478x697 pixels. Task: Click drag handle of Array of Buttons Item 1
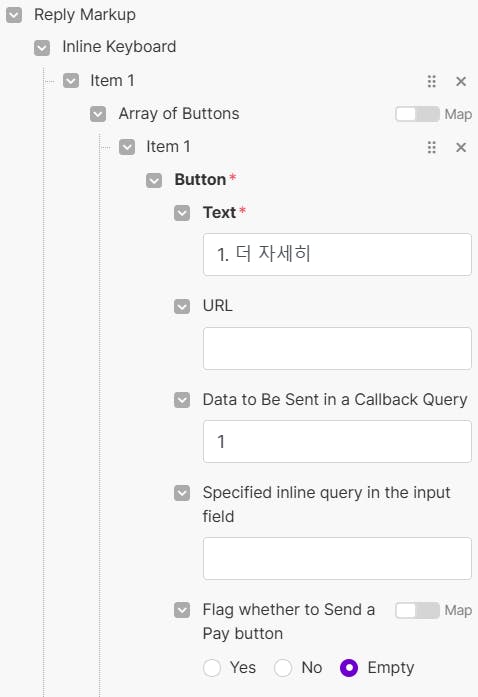pos(431,147)
